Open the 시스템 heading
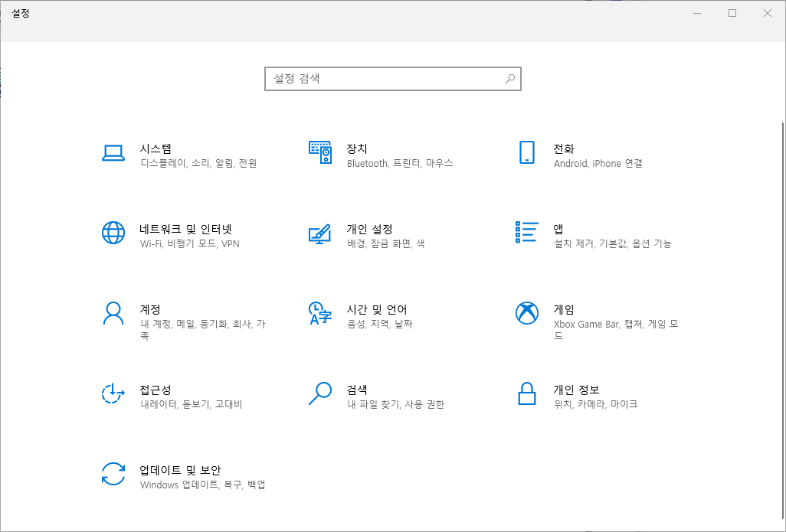Image resolution: width=786 pixels, height=532 pixels. [x=156, y=149]
